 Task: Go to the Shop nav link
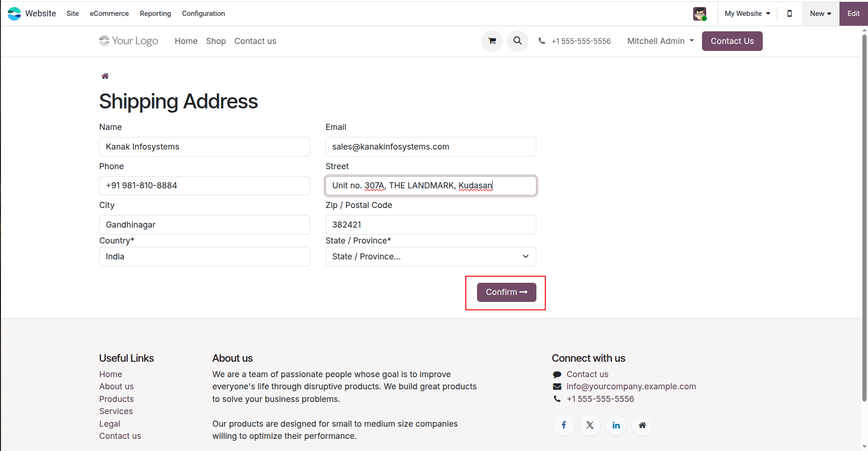(x=216, y=41)
